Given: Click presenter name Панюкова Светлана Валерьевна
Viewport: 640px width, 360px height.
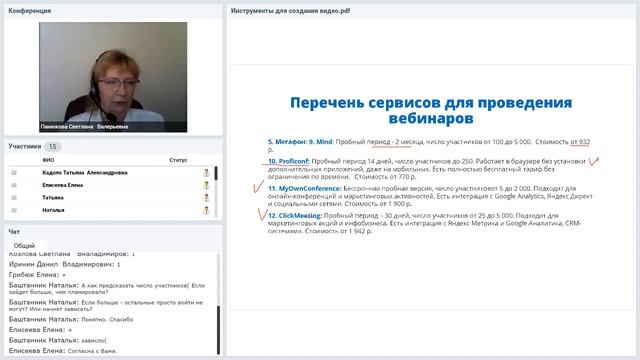Looking at the screenshot, I should (84, 127).
